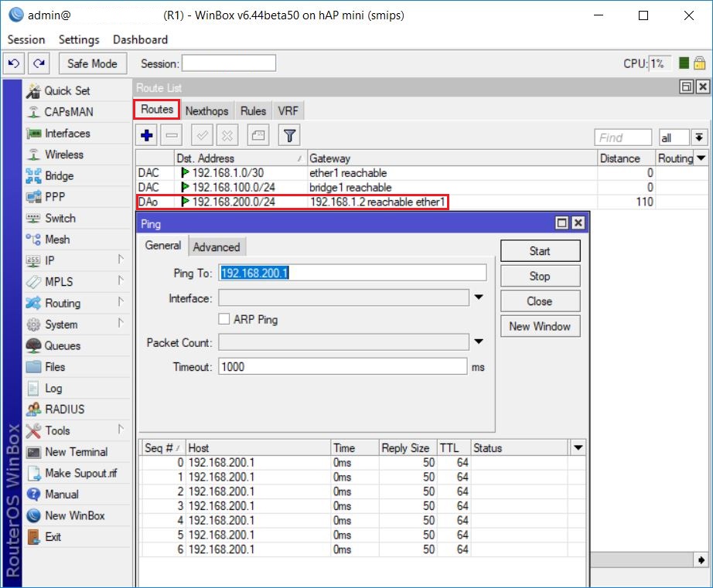Click the New Window button
This screenshot has width=713, height=588.
(541, 326)
